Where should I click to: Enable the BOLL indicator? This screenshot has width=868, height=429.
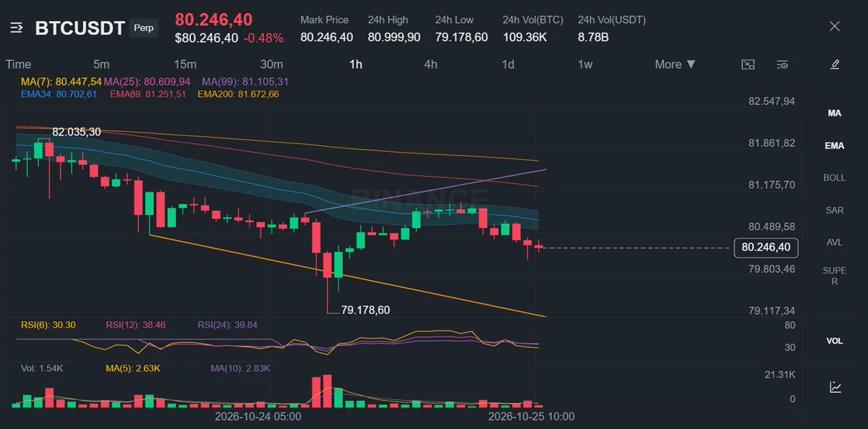(835, 177)
